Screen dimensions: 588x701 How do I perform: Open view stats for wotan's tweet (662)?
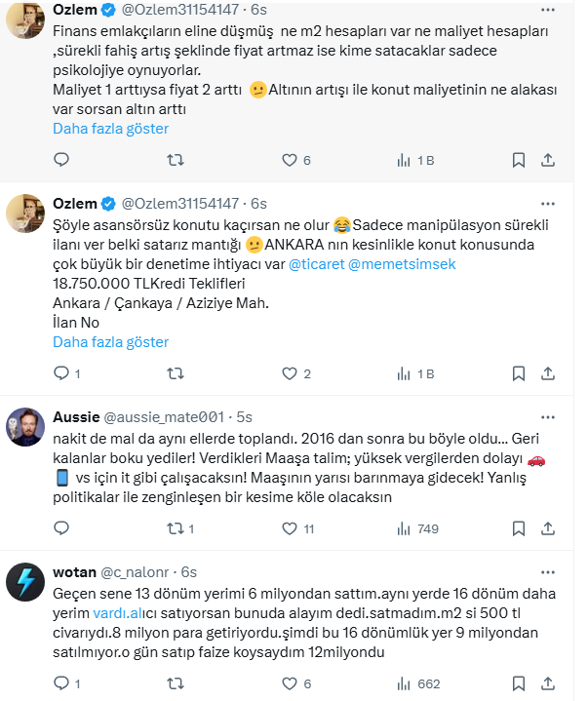(403, 684)
